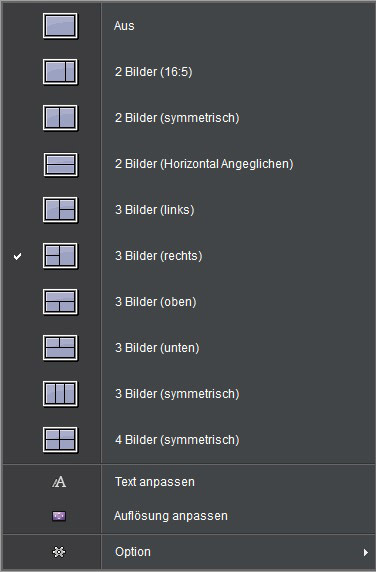Select the two-image symmetric split icon
This screenshot has height=572, width=376.
(x=60, y=118)
